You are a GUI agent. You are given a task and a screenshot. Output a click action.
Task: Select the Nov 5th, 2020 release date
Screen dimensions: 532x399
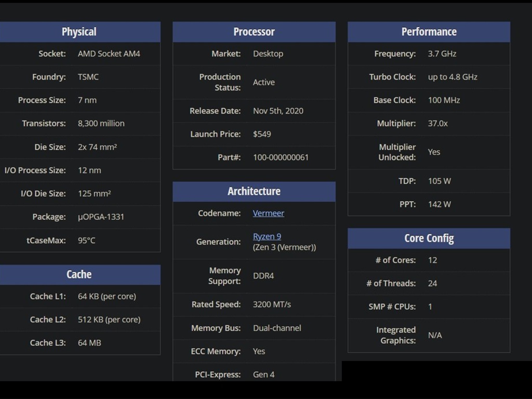point(278,111)
